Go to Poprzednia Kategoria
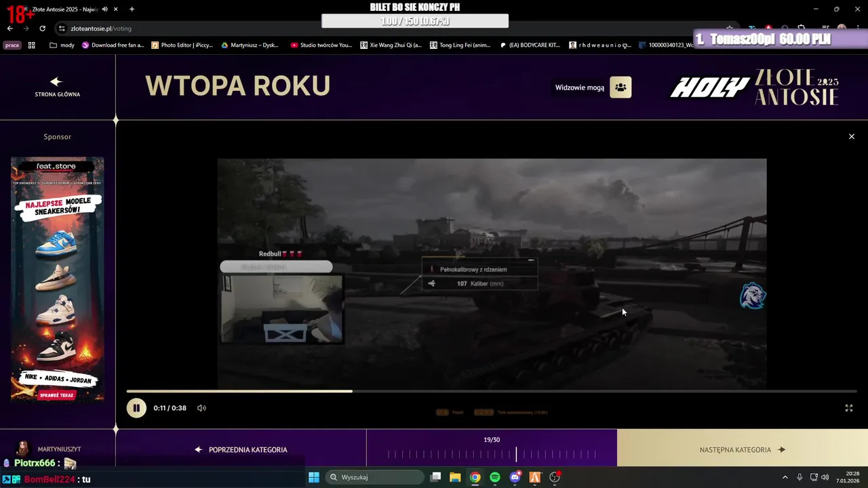This screenshot has height=488, width=868. [x=241, y=449]
